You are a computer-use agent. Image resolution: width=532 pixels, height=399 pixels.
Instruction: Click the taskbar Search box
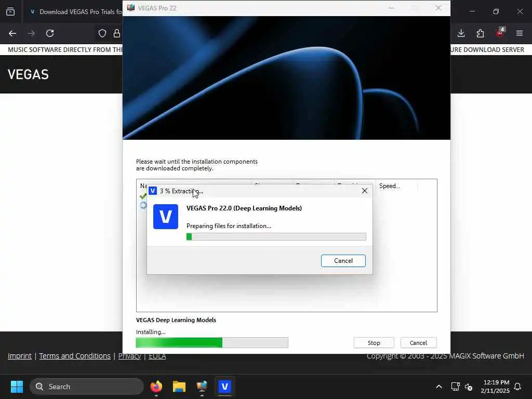[x=87, y=387]
